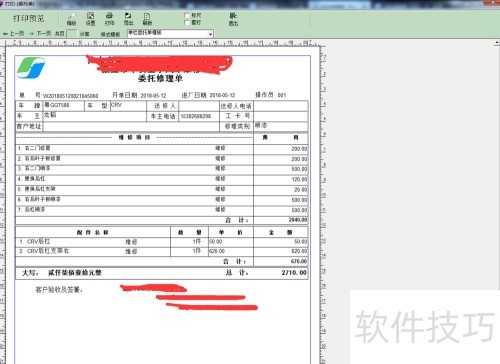Click the amount 120.00 in row 4
500x364 pixels.
299,179
